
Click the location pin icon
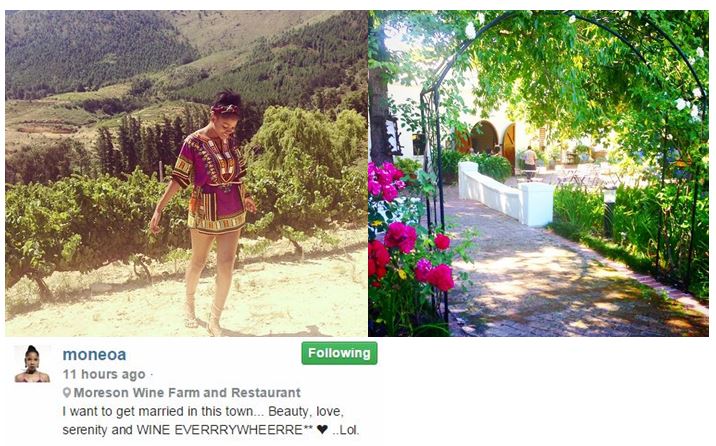point(67,393)
